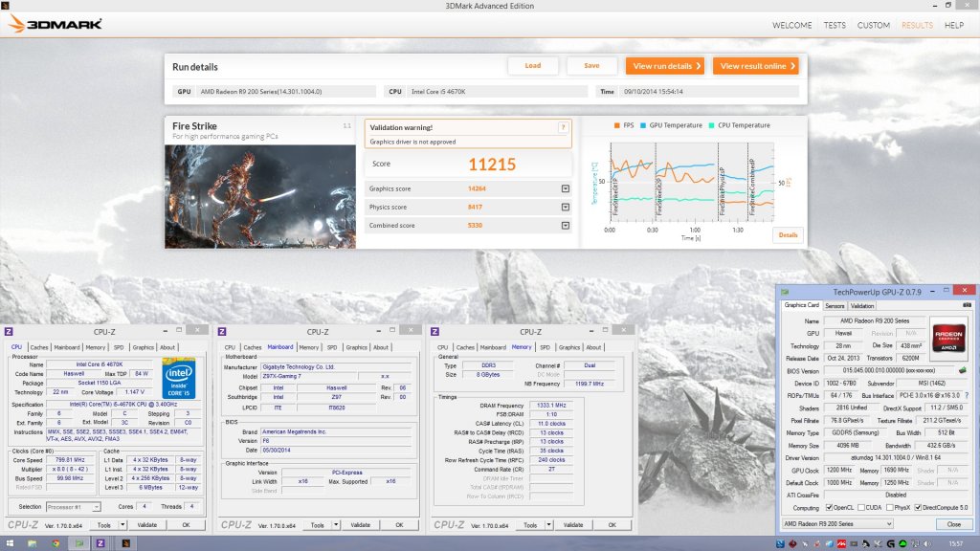Screen dimensions: 980x551
Task: Click the 11215 overall score value
Action: click(x=492, y=165)
